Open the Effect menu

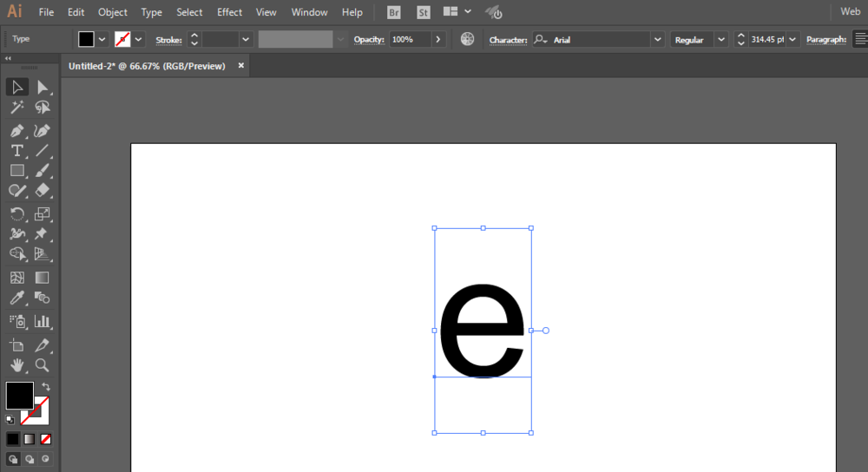point(229,12)
